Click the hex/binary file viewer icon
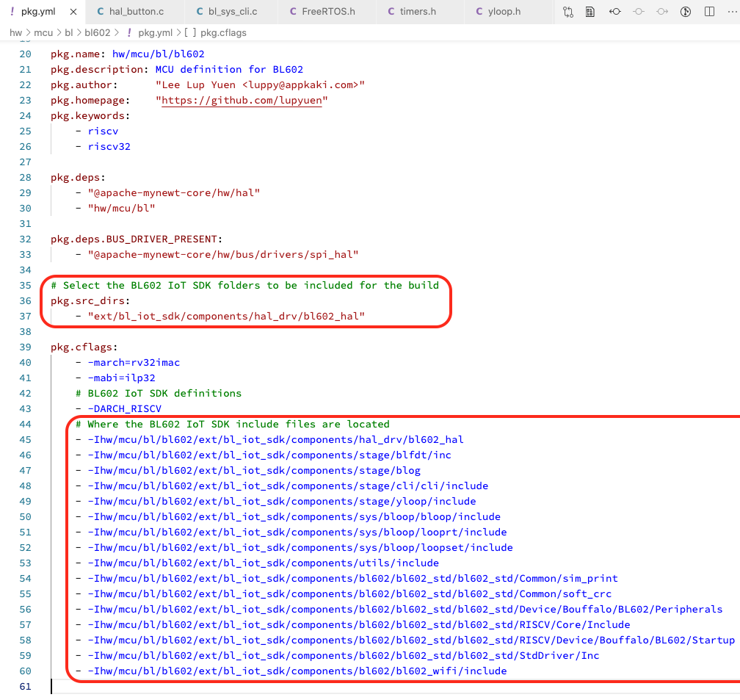This screenshot has width=740, height=700. 590,12
